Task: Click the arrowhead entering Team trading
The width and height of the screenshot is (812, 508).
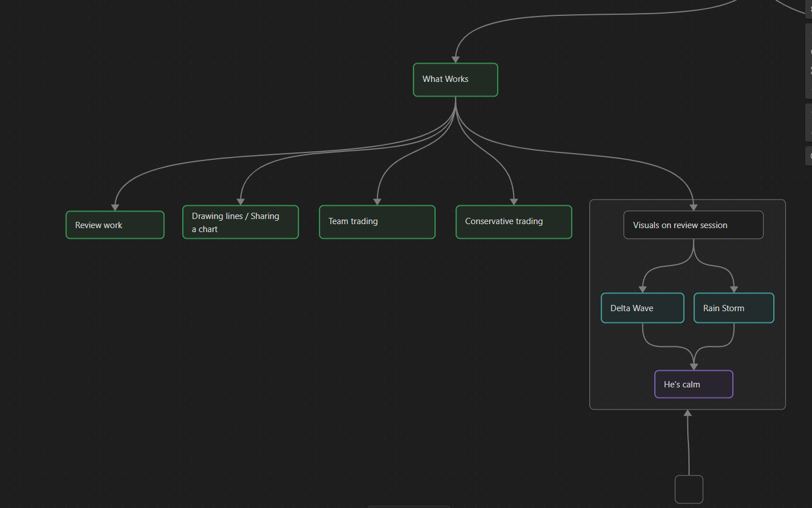Action: click(x=377, y=201)
